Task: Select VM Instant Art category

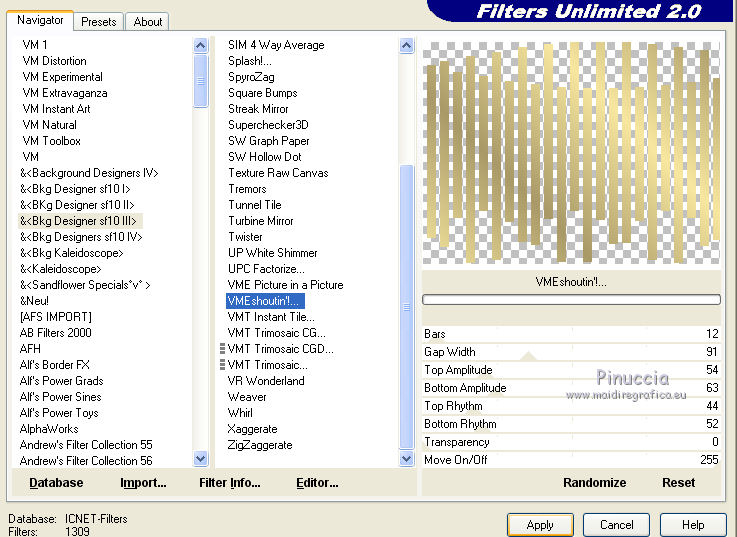Action: (x=56, y=109)
